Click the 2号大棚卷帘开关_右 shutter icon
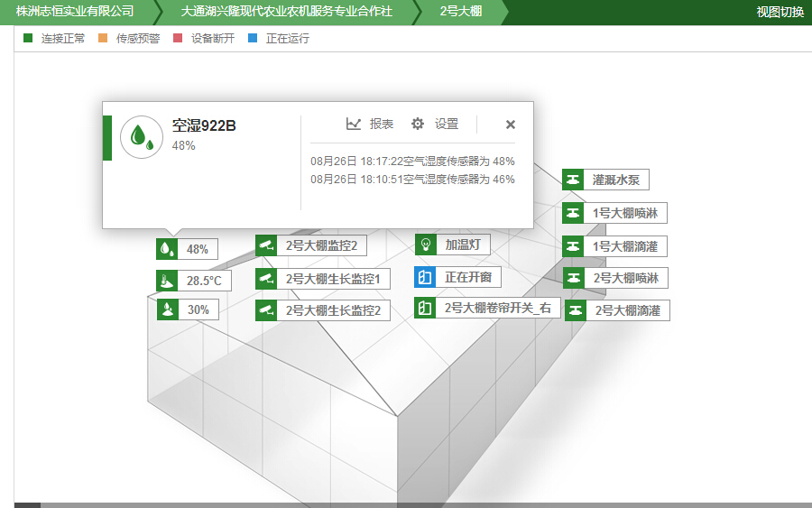This screenshot has width=812, height=508. (x=425, y=308)
